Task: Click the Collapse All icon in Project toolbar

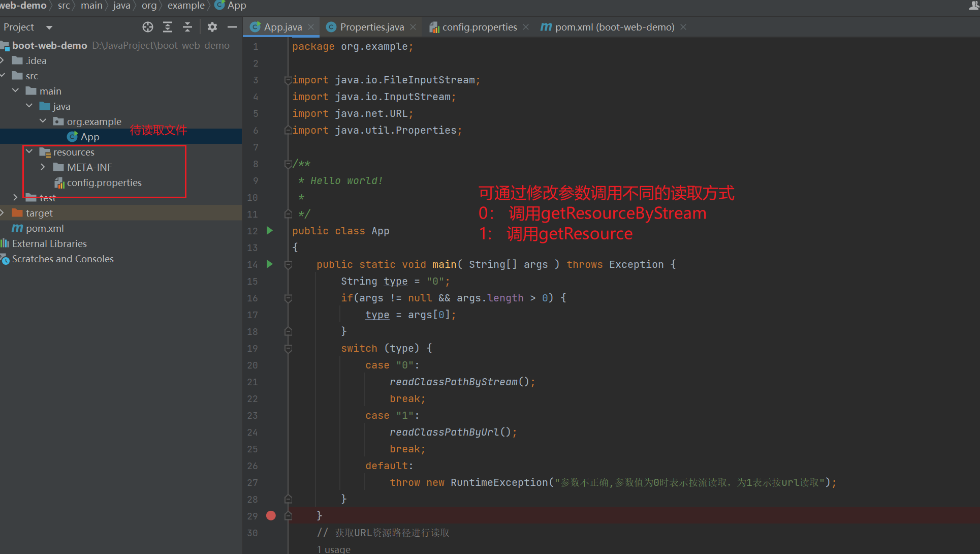Action: point(187,27)
